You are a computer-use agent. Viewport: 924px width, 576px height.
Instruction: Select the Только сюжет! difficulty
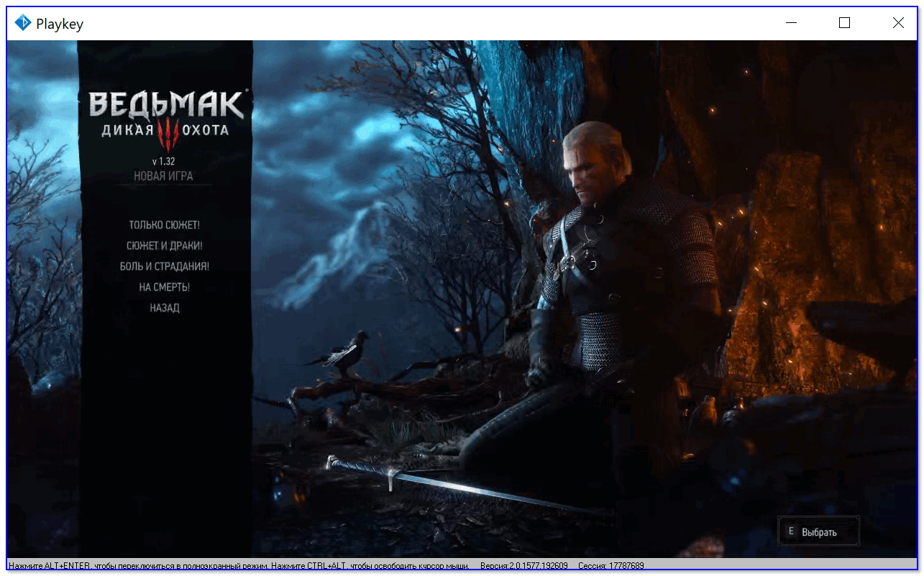coord(164,225)
